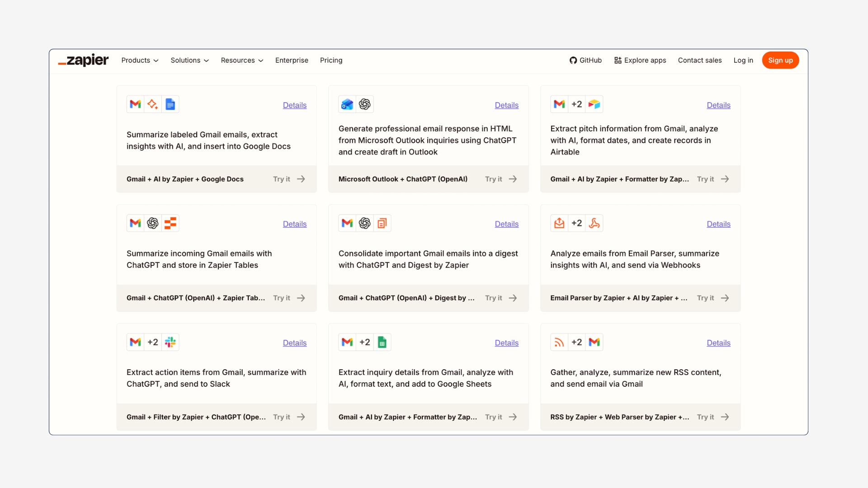Click the RSS feed icon
This screenshot has height=488, width=868.
coord(559,342)
